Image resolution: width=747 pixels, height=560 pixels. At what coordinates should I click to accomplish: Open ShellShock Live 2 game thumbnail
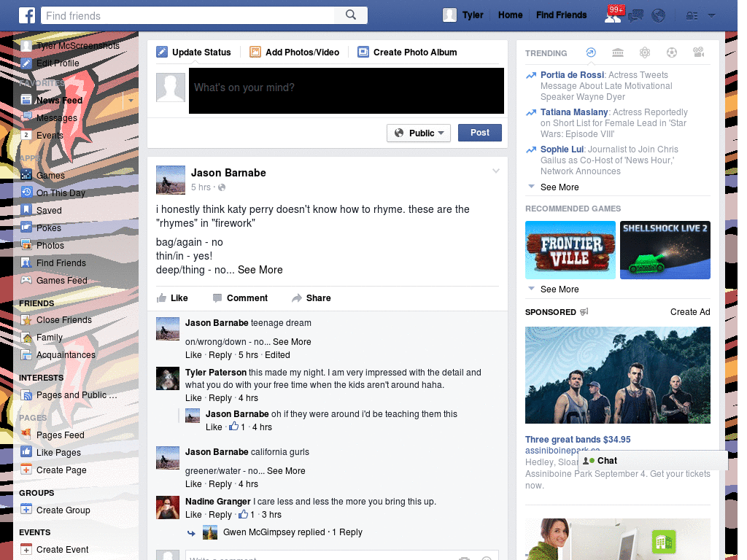coord(665,250)
